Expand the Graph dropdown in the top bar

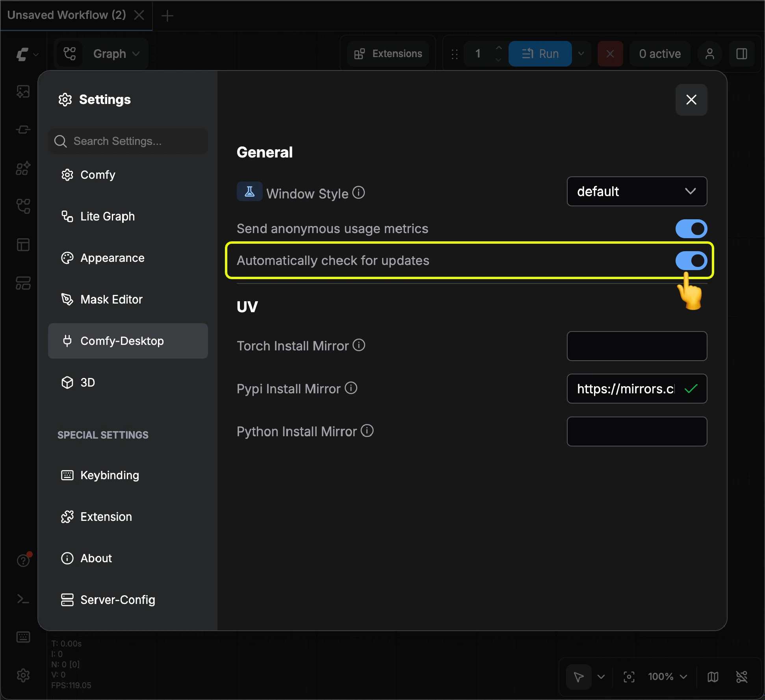136,54
